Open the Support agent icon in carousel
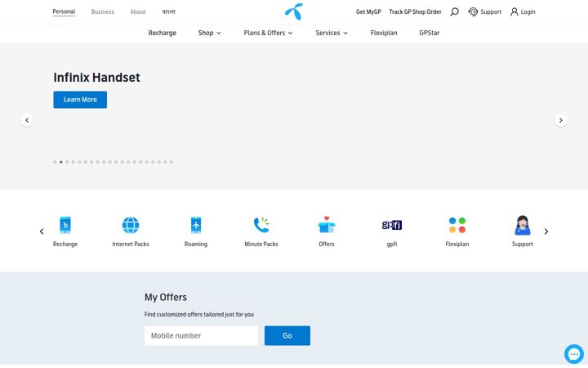Viewport: 588px width, 368px height. click(523, 225)
